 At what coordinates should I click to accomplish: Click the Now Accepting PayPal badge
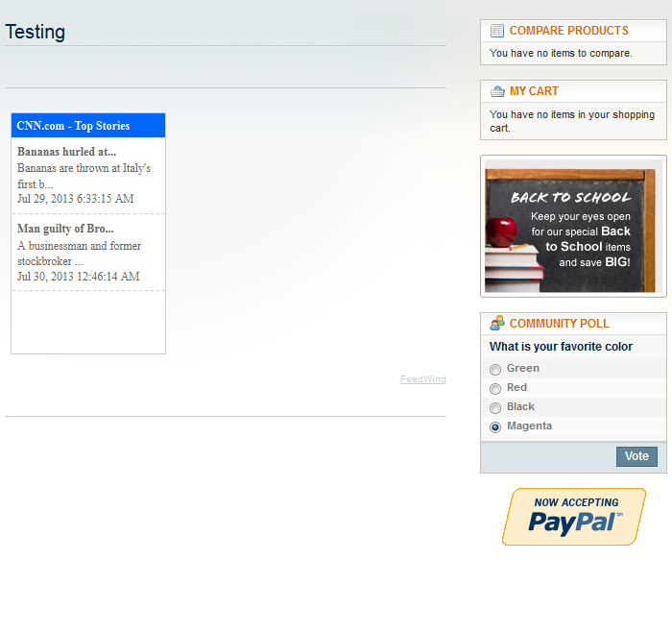pyautogui.click(x=573, y=517)
